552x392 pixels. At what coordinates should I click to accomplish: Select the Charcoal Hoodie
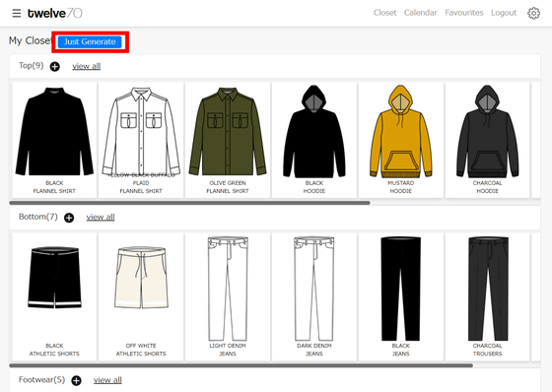(487, 140)
